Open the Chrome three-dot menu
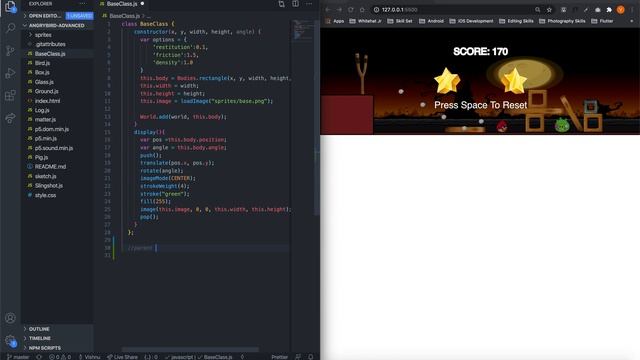 click(632, 10)
